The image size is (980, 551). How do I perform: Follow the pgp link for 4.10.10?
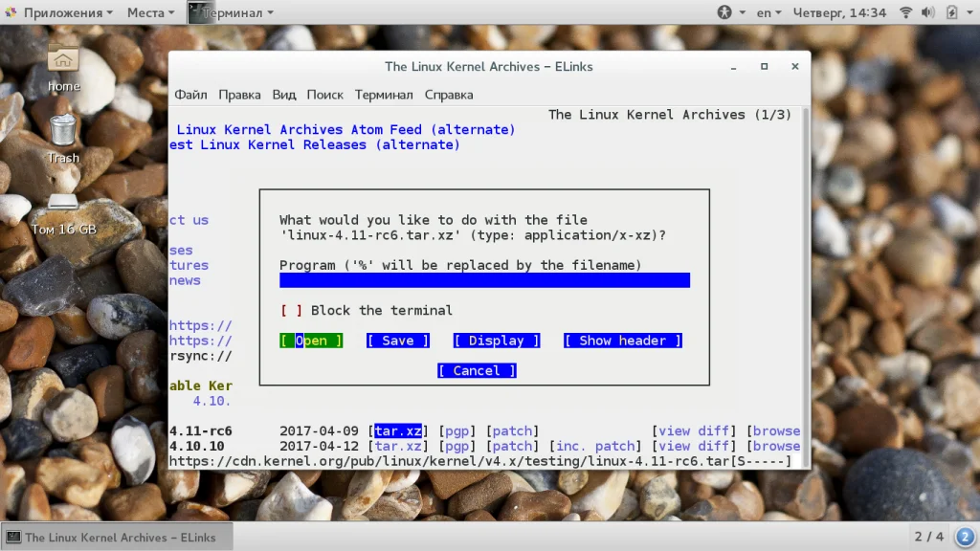(x=457, y=447)
